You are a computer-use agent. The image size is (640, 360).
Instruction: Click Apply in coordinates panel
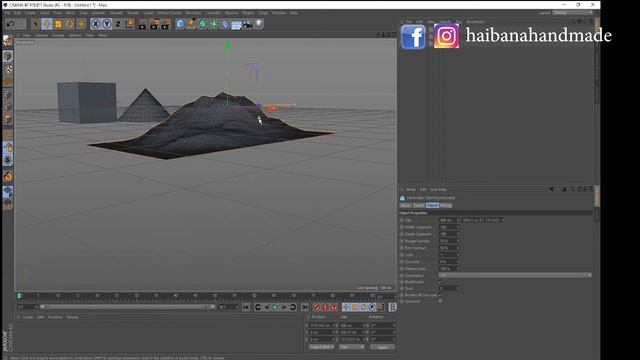(382, 347)
